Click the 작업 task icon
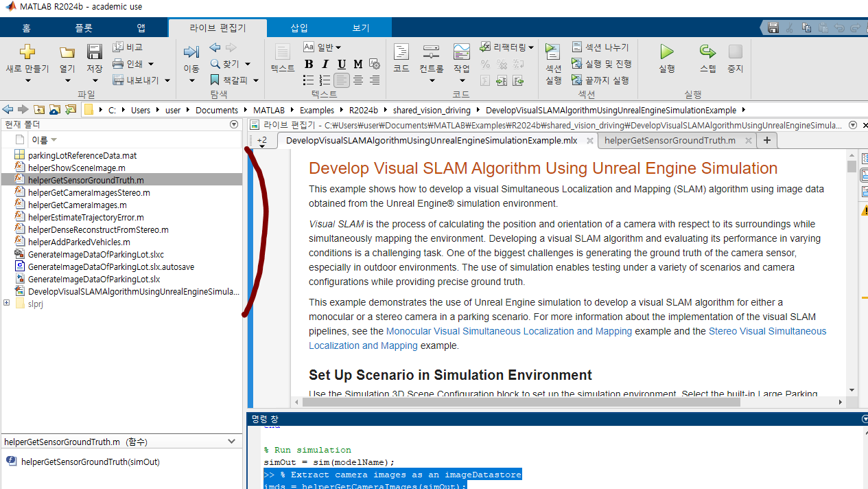This screenshot has width=868, height=489. pos(462,52)
